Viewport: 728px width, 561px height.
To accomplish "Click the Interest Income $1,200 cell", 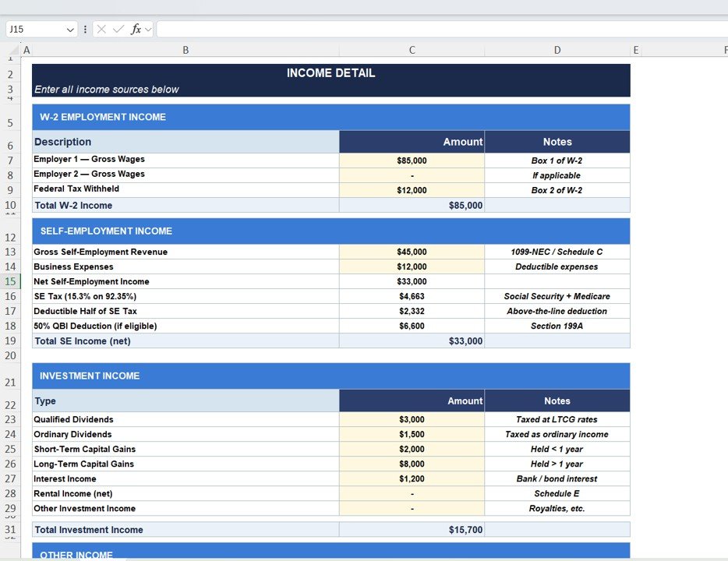I will pyautogui.click(x=412, y=478).
